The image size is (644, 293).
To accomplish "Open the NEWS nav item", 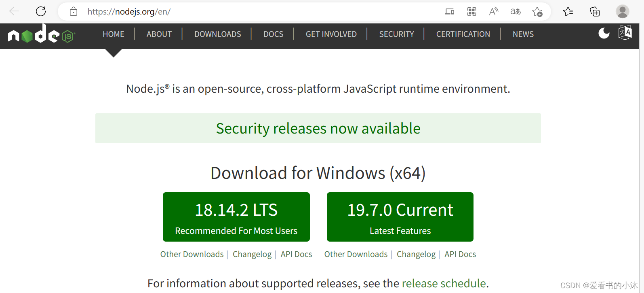I will (x=523, y=34).
